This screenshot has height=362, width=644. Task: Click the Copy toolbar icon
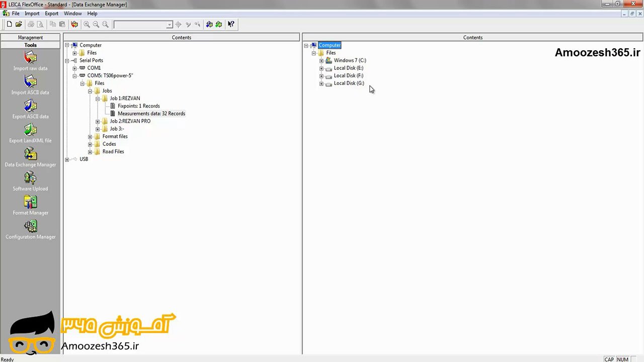(x=53, y=24)
